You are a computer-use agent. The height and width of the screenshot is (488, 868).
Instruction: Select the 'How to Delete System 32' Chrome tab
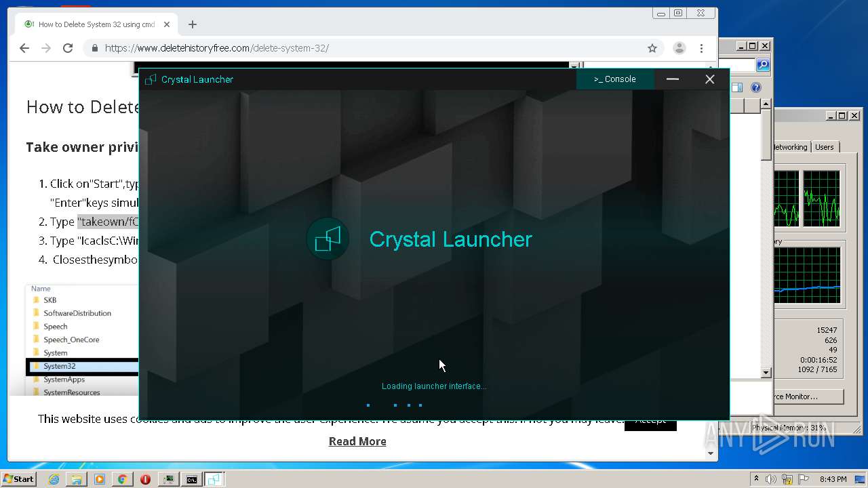coord(96,24)
